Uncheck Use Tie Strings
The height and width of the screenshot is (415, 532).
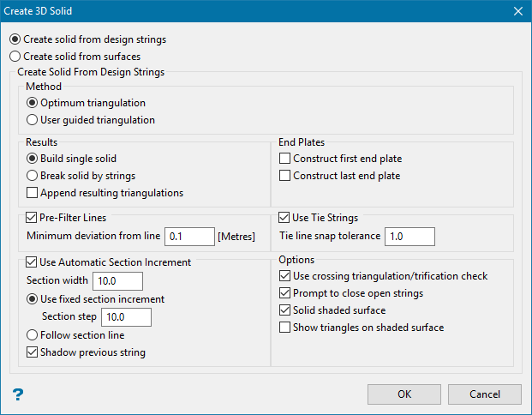285,218
